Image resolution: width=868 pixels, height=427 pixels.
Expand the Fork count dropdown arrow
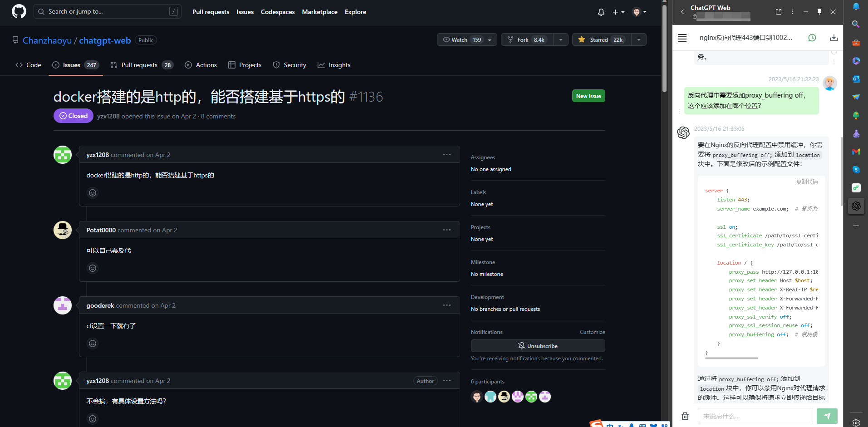click(561, 39)
